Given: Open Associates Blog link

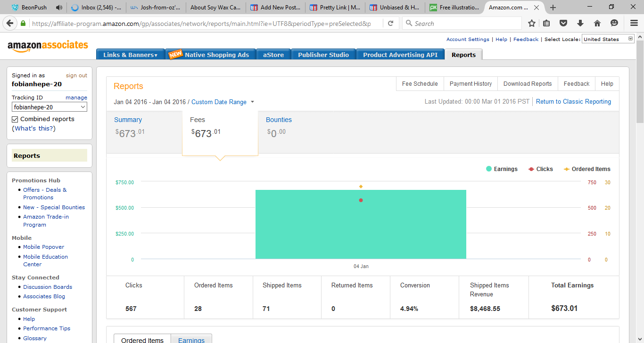Looking at the screenshot, I should pyautogui.click(x=44, y=296).
